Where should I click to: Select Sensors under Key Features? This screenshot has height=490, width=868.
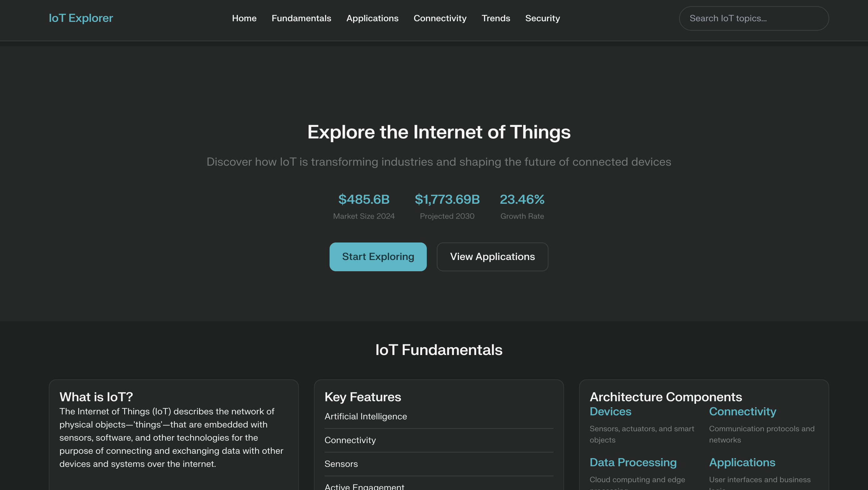click(x=341, y=464)
